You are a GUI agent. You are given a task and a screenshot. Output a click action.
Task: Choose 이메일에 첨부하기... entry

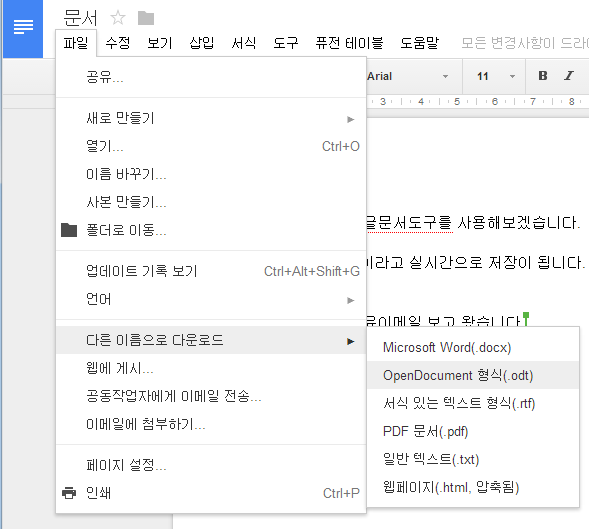coord(211,424)
